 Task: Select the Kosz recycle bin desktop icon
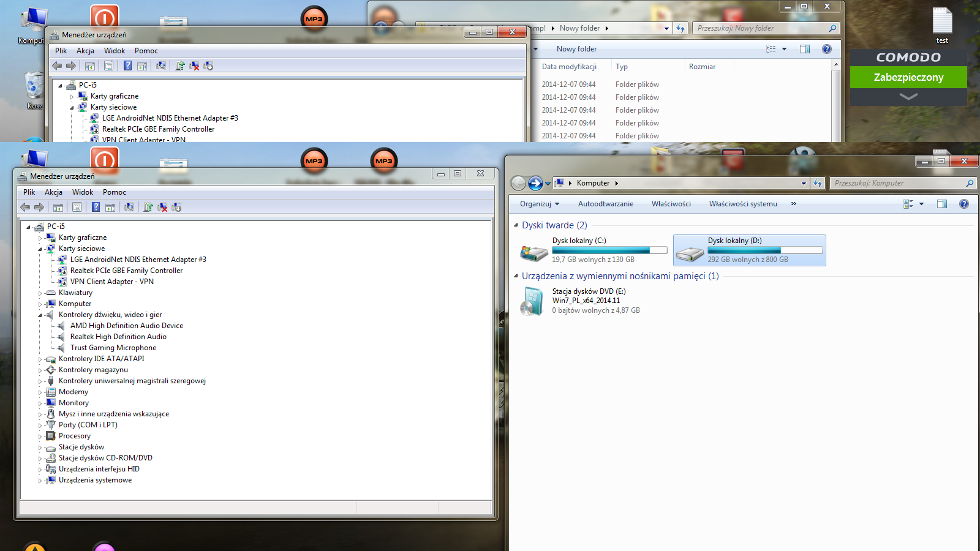[x=34, y=91]
